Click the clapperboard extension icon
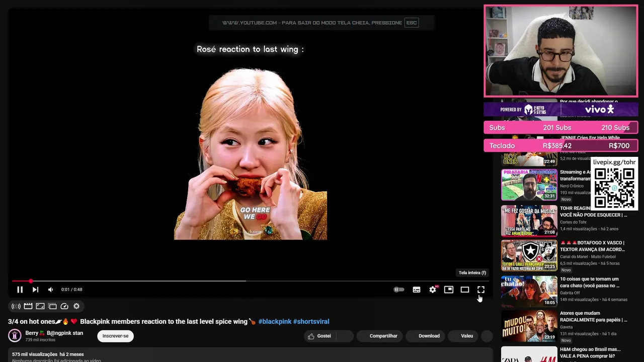This screenshot has height=362, width=644. 28,306
